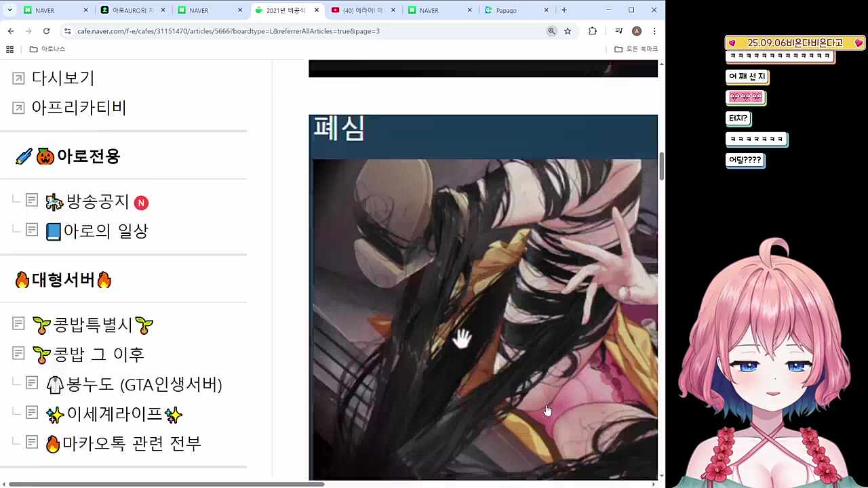Open the Chrome three-dot menu
Screen dimensions: 868x488
pos(653,31)
